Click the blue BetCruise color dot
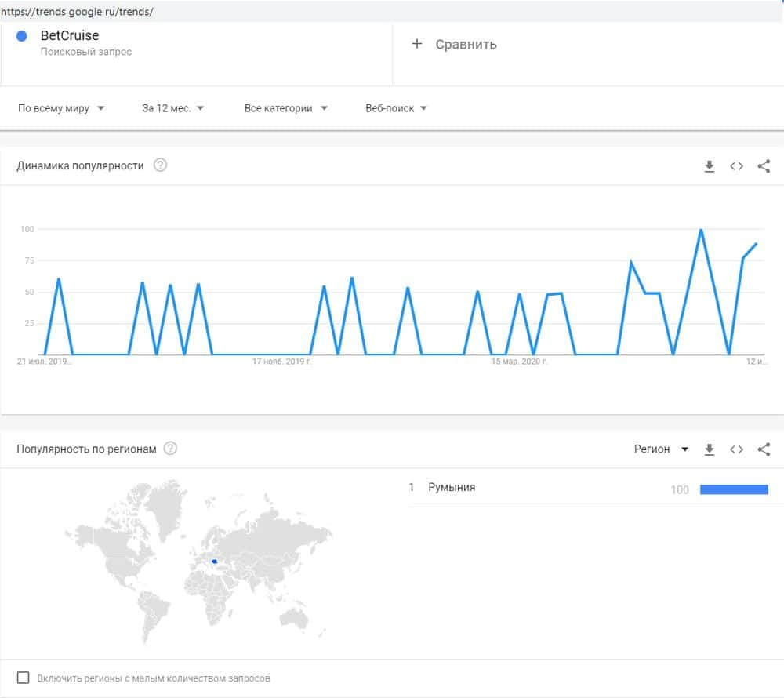This screenshot has width=784, height=698. pos(22,36)
